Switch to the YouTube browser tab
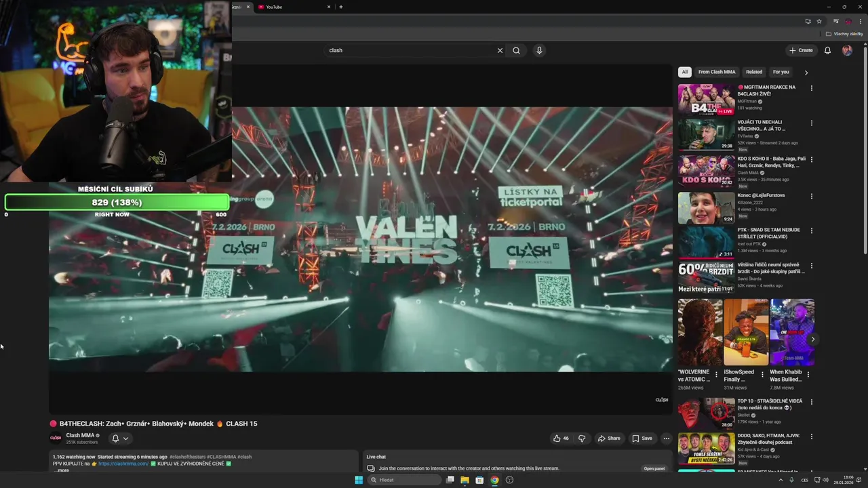 point(294,7)
